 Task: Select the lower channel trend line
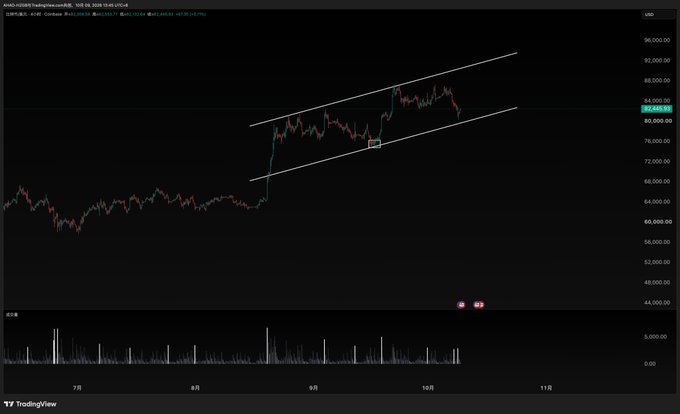click(383, 144)
